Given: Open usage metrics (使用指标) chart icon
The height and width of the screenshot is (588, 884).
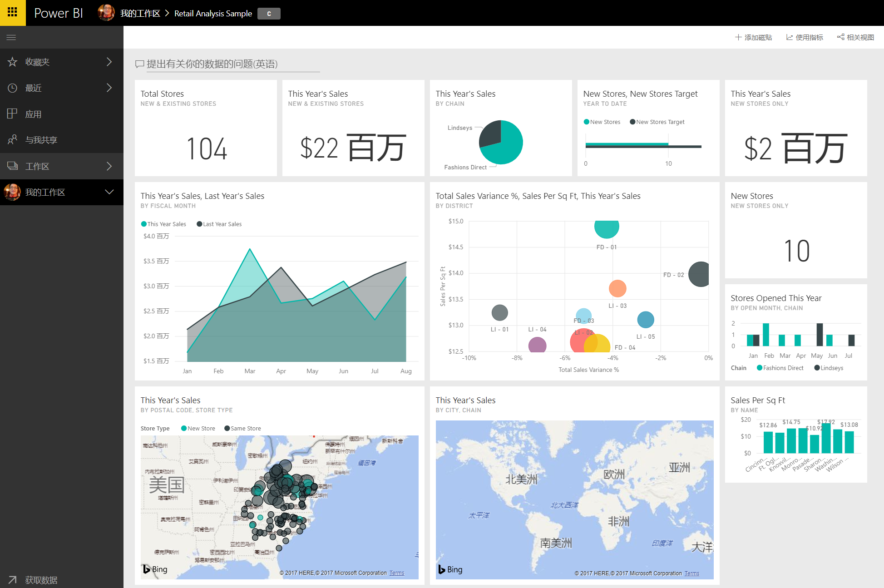Looking at the screenshot, I should click(x=790, y=37).
